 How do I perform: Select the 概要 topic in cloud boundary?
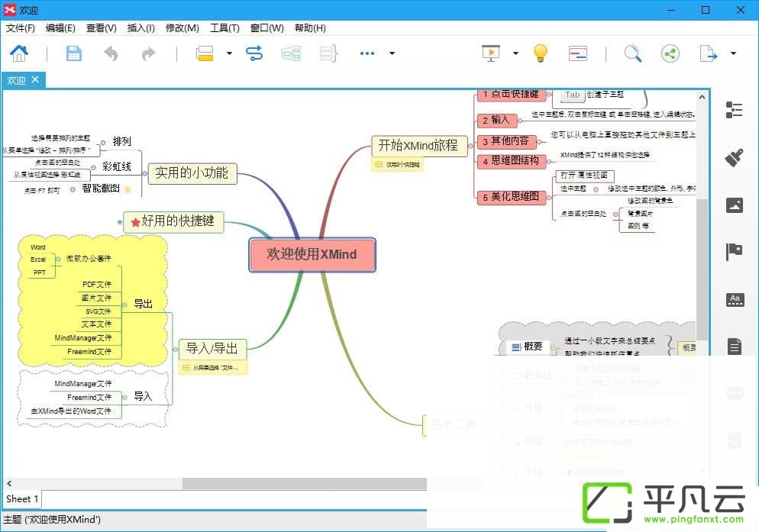(528, 347)
